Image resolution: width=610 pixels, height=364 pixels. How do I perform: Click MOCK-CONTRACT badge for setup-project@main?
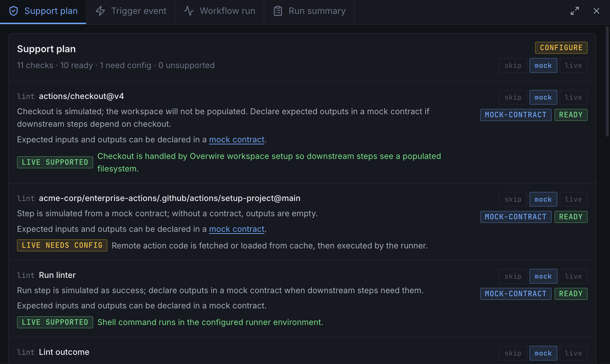click(x=516, y=217)
